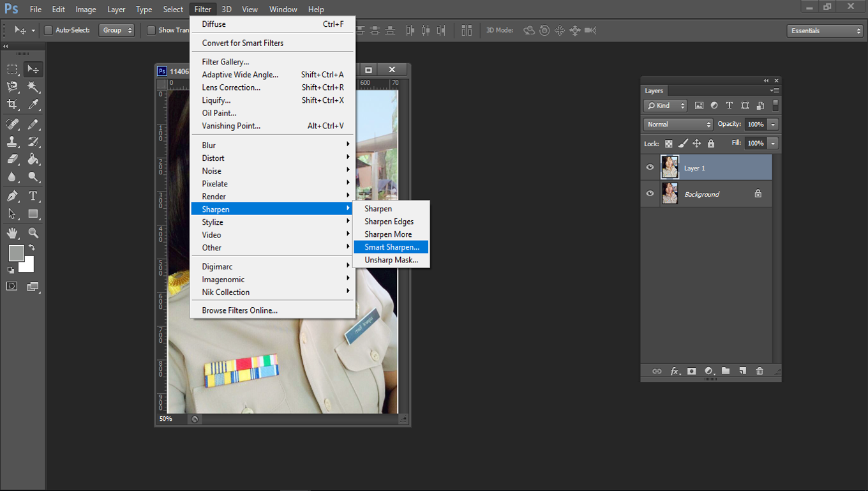Select the Magic Wand tool
Image resolution: width=868 pixels, height=491 pixels.
(33, 87)
